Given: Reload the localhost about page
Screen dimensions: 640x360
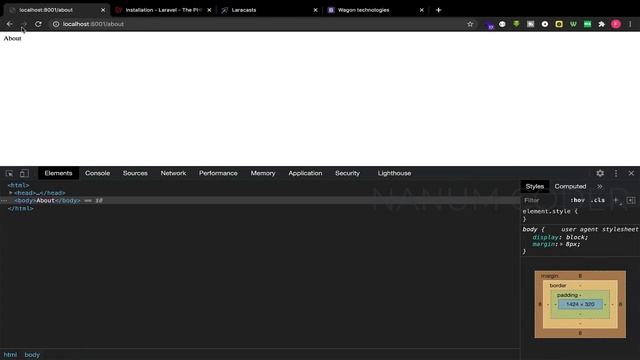Looking at the screenshot, I should [38, 24].
